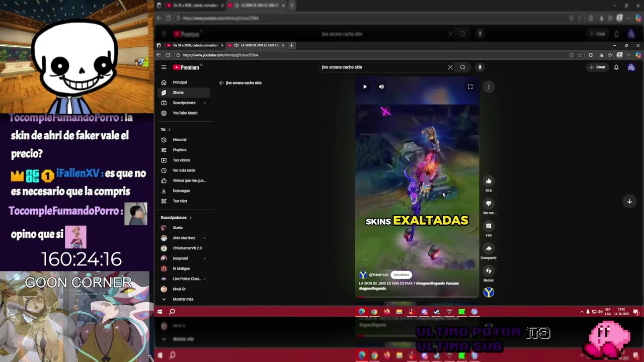Open YouTube Music in the sidebar
This screenshot has width=644, height=362.
pos(184,113)
